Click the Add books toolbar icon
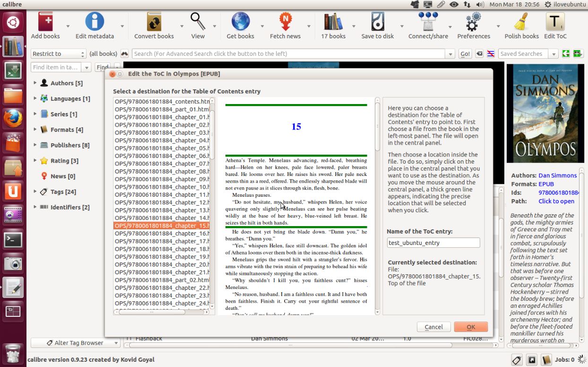588x367 pixels. click(x=45, y=22)
